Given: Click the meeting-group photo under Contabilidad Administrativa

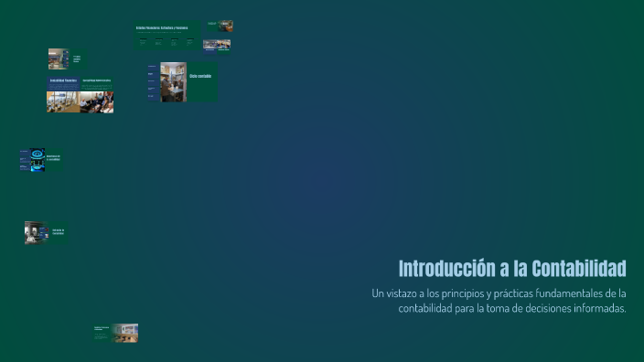Looking at the screenshot, I should point(97,101).
